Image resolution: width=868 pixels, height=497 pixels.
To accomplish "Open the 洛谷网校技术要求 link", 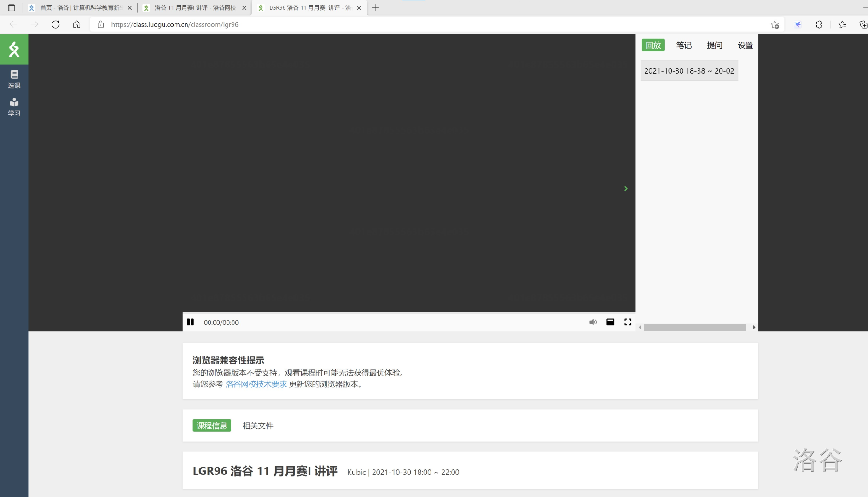I will click(x=256, y=384).
